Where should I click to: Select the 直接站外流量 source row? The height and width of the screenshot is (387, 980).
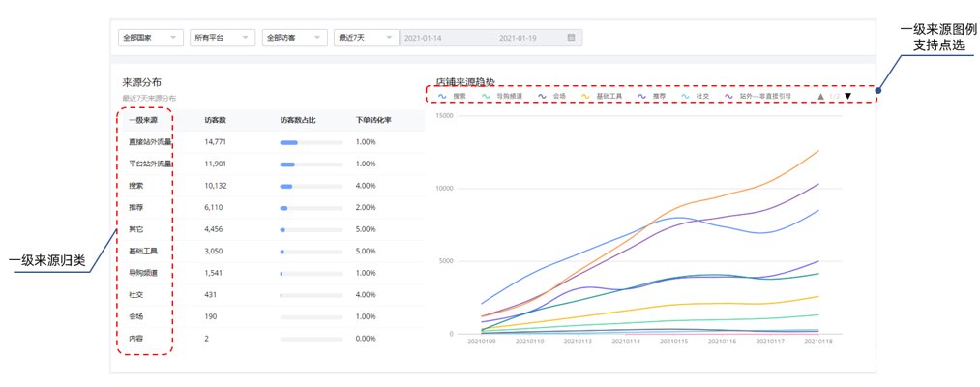(x=271, y=142)
